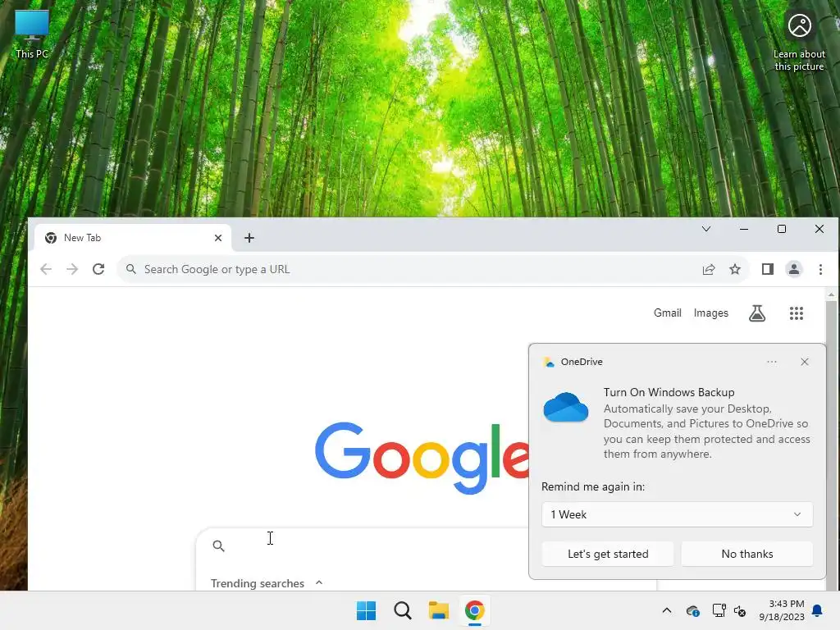Open Remind me again 1 Week dropdown
This screenshot has height=630, width=840.
click(677, 514)
